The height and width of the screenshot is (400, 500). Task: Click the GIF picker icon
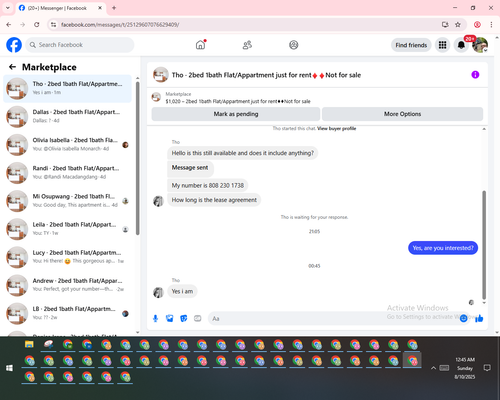tap(198, 319)
